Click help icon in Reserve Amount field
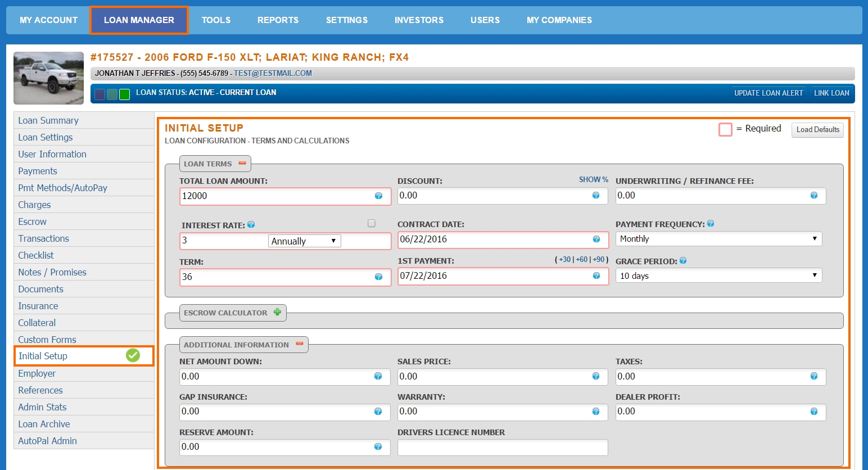The image size is (868, 470). (378, 446)
